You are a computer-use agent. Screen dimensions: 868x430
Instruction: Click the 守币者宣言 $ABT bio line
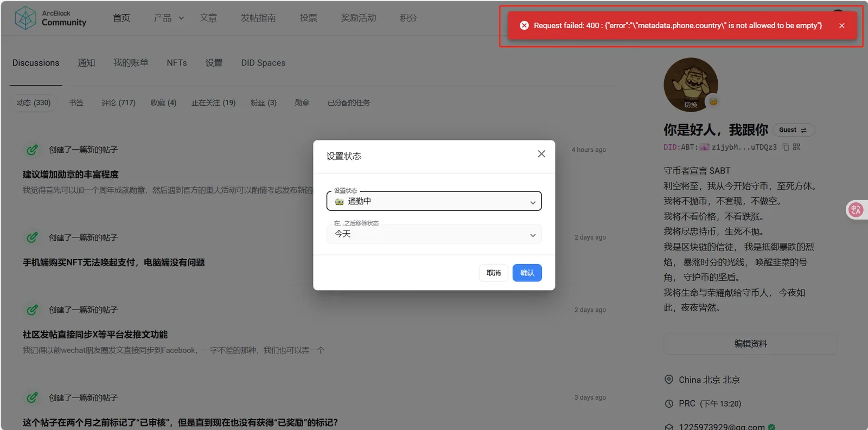697,171
